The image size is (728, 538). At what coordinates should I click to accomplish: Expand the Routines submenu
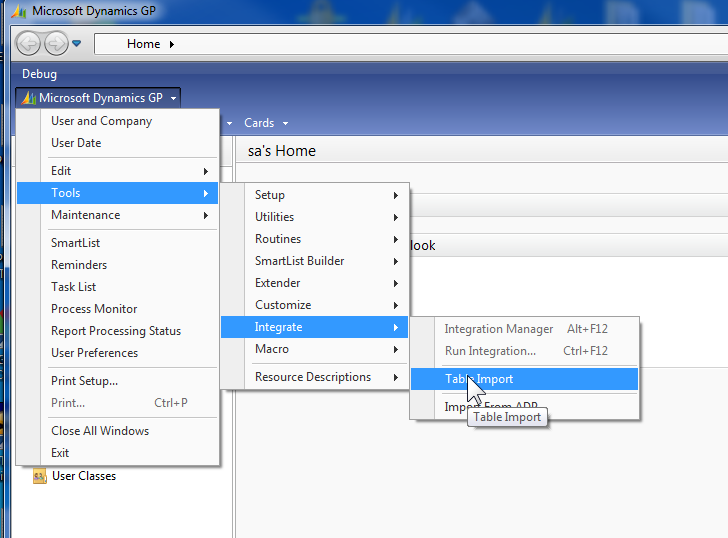click(314, 239)
